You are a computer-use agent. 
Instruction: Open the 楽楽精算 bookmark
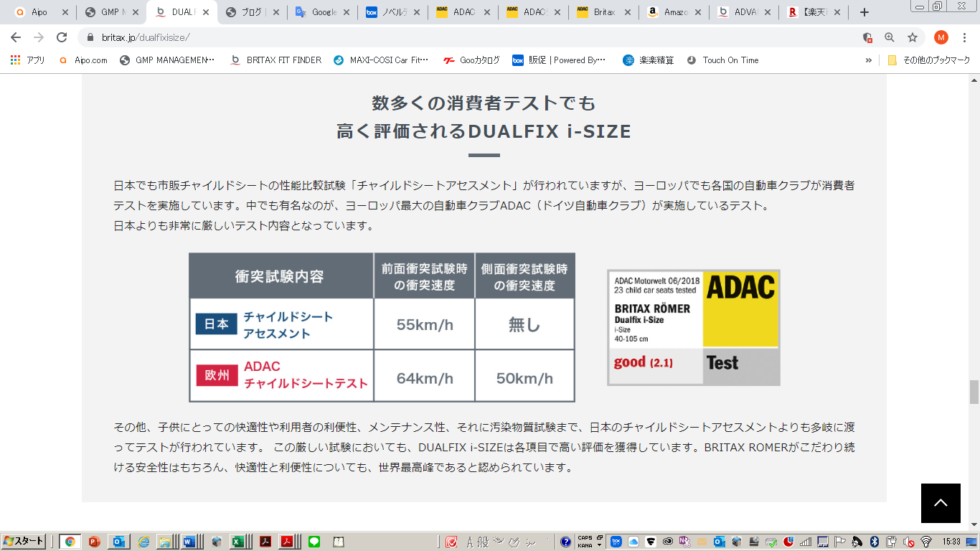(x=649, y=60)
